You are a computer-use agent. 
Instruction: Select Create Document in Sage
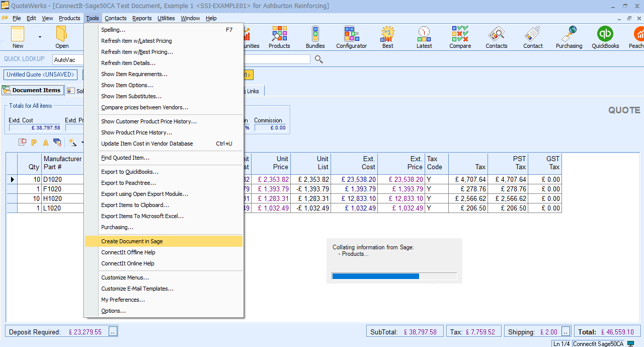[x=132, y=241]
